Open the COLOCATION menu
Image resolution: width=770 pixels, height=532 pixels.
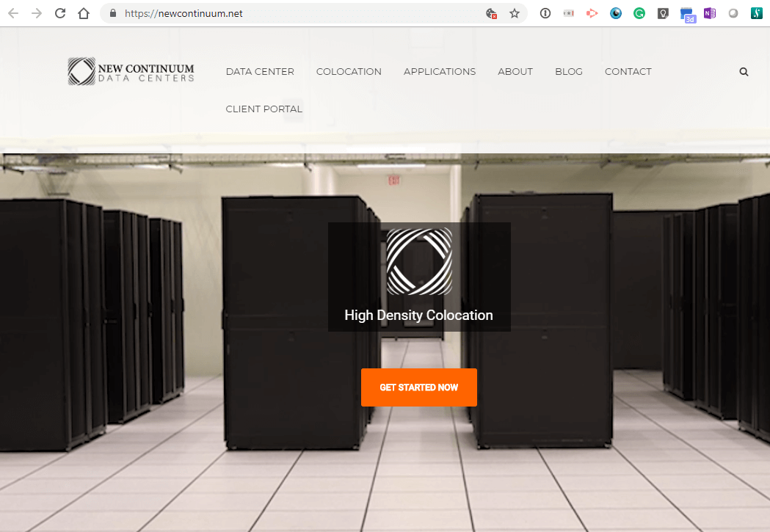349,71
